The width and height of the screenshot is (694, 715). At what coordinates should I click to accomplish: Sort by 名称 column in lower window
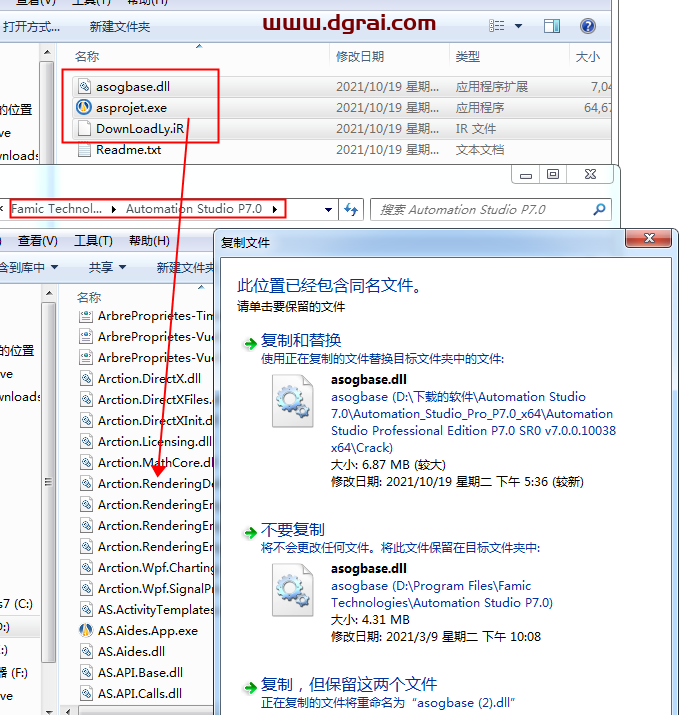coord(89,297)
